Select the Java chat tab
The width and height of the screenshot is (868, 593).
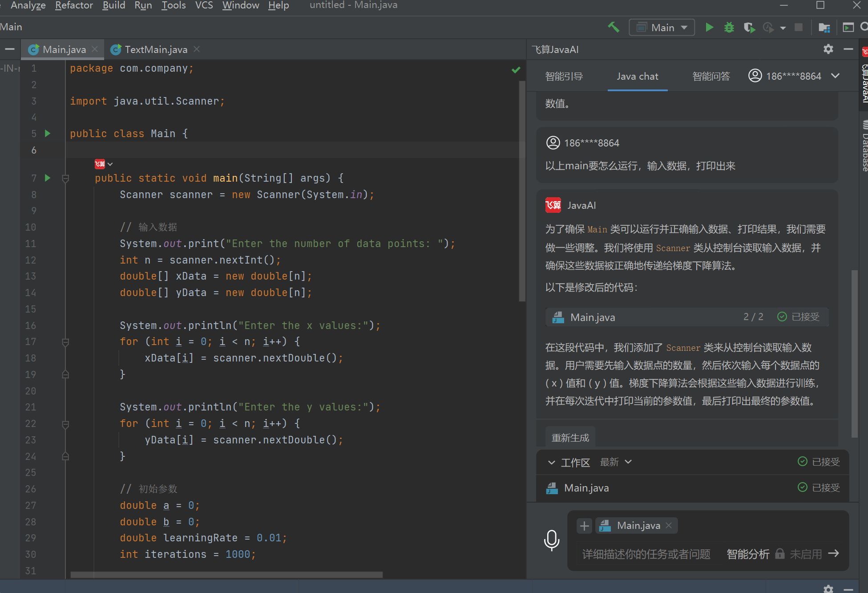click(638, 76)
